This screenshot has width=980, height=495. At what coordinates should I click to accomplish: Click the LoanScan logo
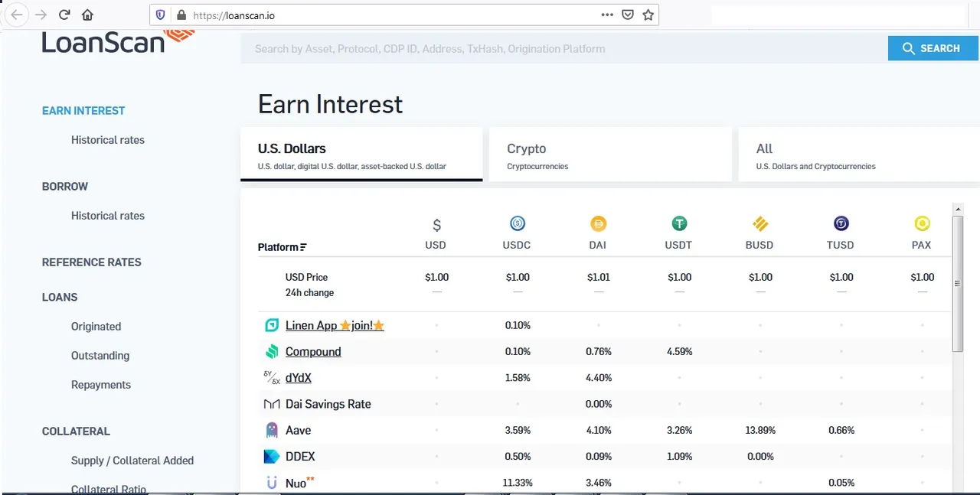[x=118, y=41]
